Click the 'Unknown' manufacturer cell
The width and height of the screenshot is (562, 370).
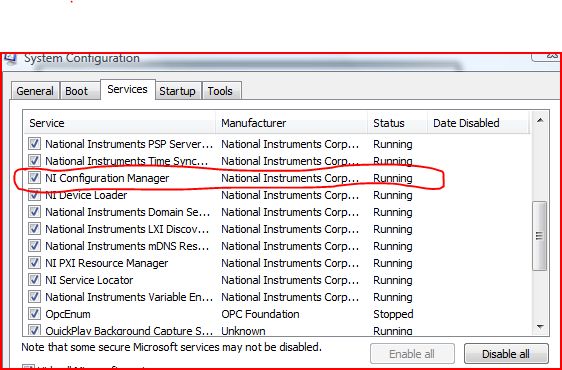point(243,331)
